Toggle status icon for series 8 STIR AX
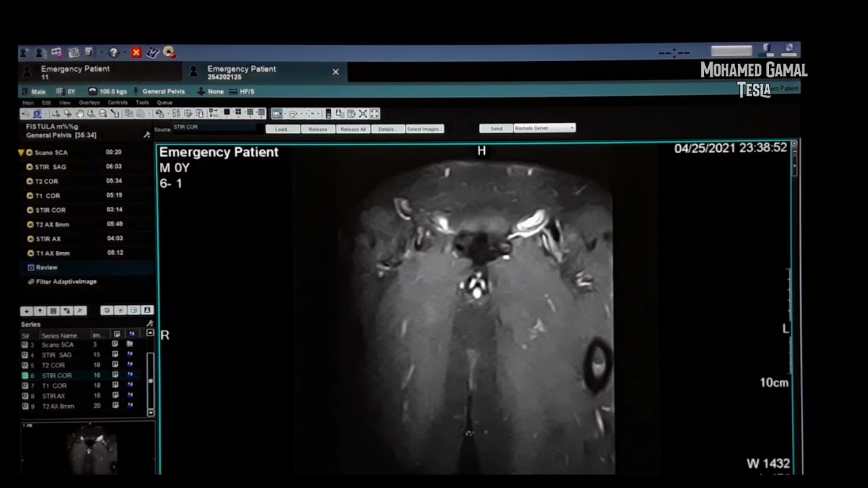This screenshot has width=868, height=488. [25, 396]
